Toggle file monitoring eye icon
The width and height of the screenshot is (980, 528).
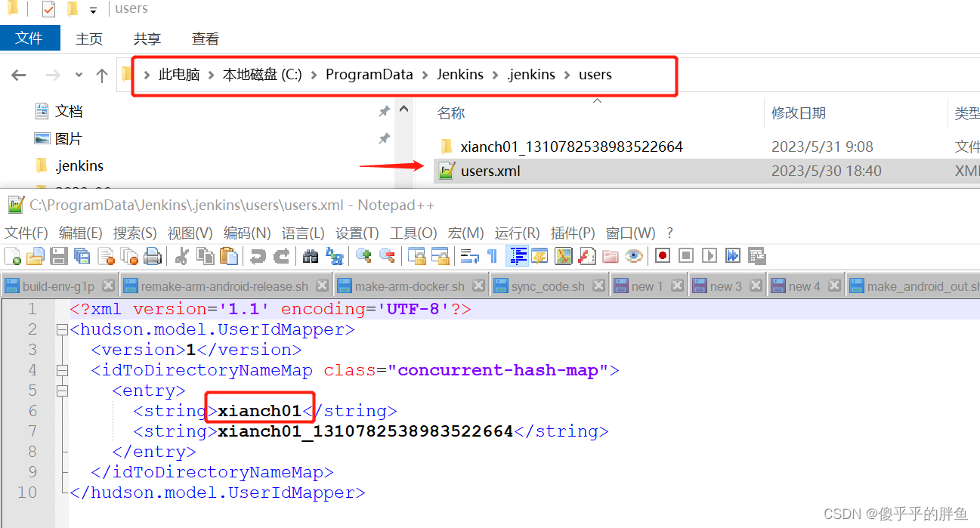(x=633, y=256)
